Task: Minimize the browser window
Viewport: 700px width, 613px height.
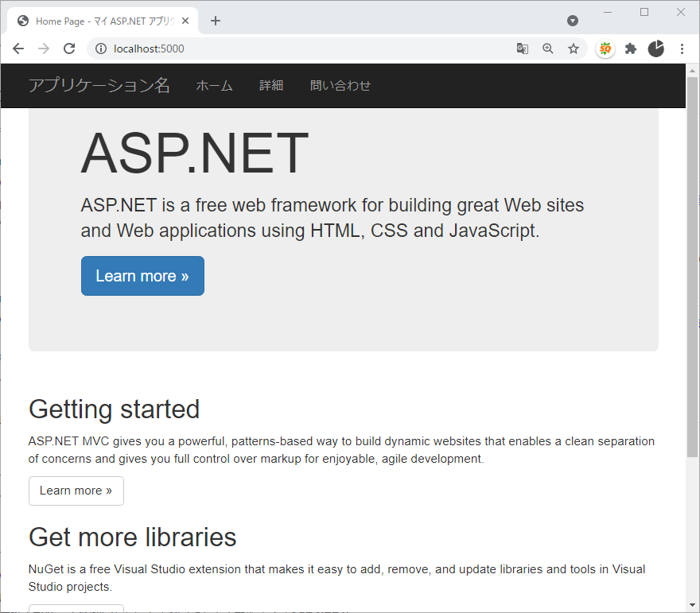Action: coord(608,13)
